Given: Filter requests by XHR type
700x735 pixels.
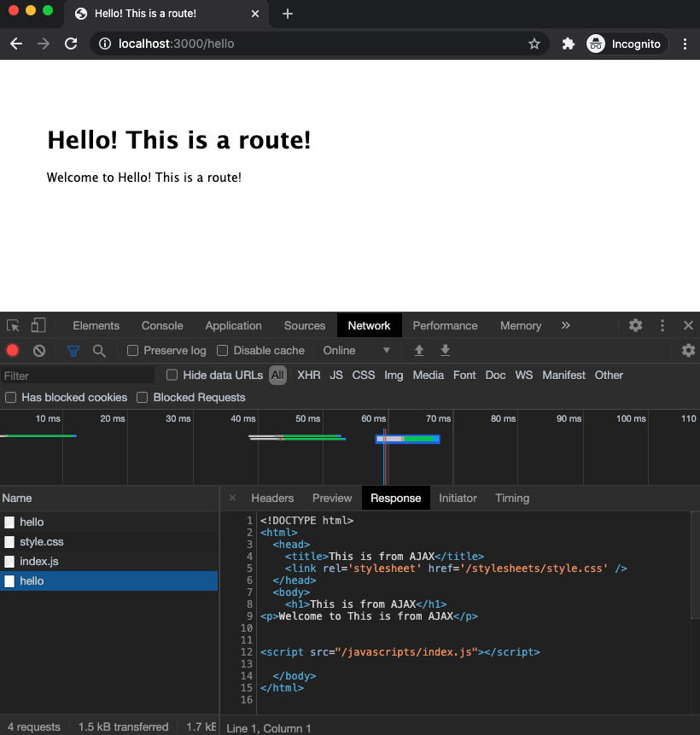Looking at the screenshot, I should tap(308, 375).
